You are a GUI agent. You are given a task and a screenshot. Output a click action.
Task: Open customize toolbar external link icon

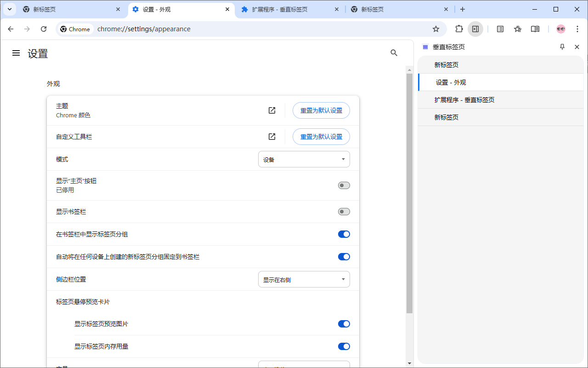coord(272,137)
